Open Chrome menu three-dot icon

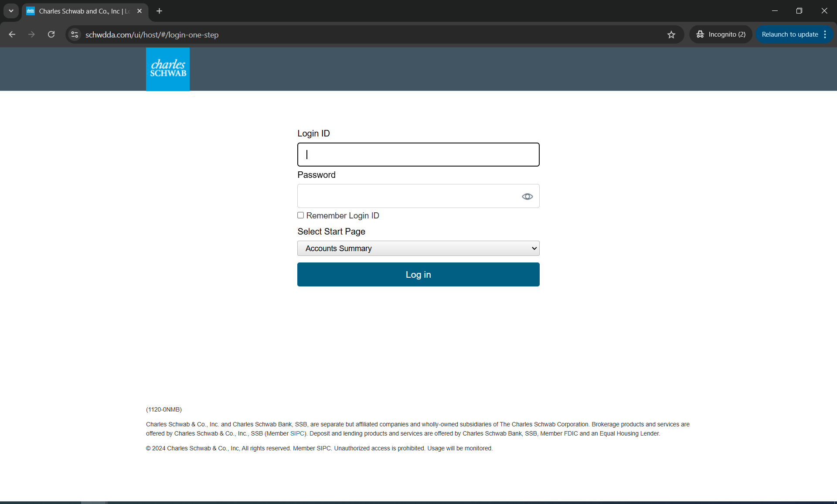click(825, 34)
